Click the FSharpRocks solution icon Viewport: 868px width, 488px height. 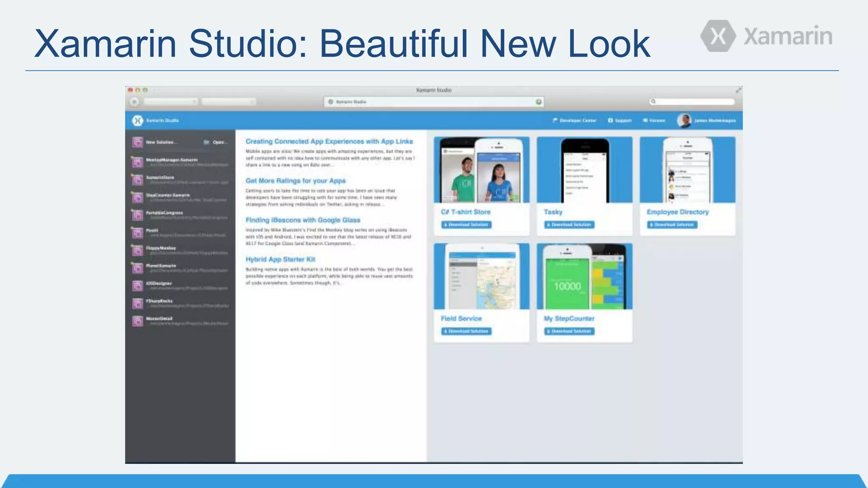(137, 303)
